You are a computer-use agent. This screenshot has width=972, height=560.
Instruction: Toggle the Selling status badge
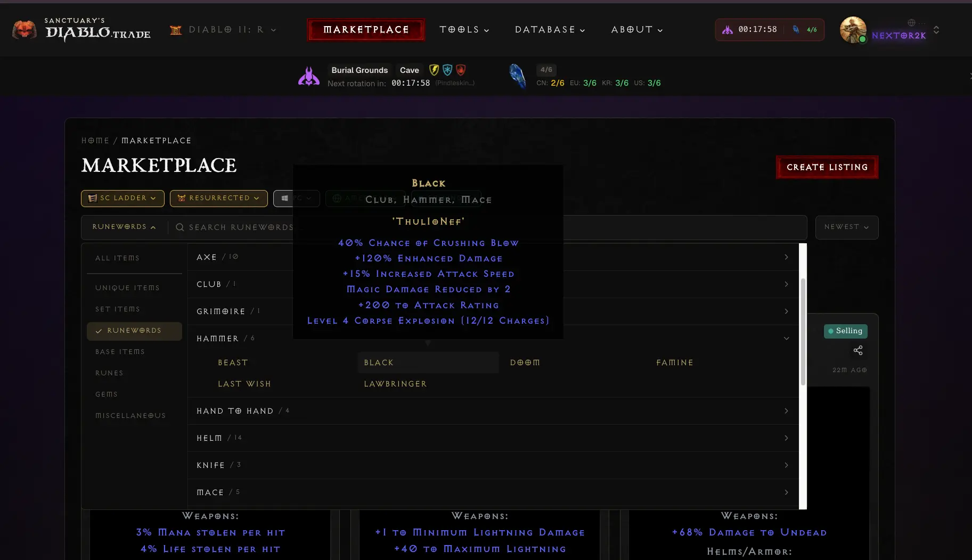(845, 331)
